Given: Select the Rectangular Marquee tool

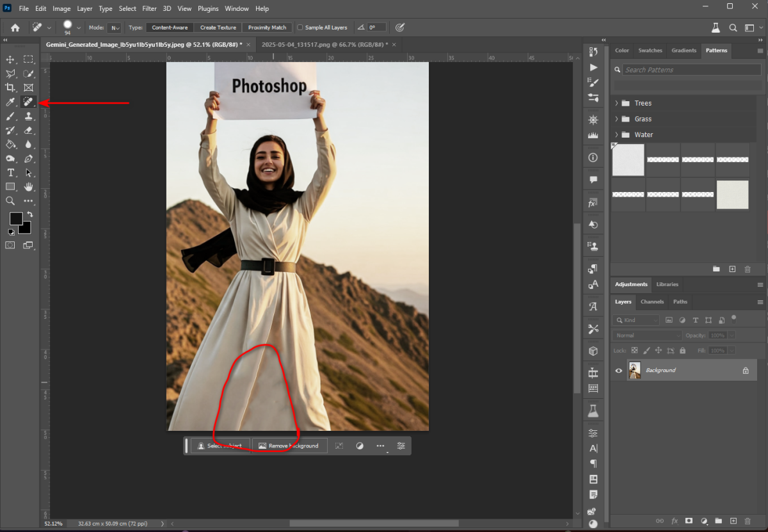Looking at the screenshot, I should (x=29, y=60).
